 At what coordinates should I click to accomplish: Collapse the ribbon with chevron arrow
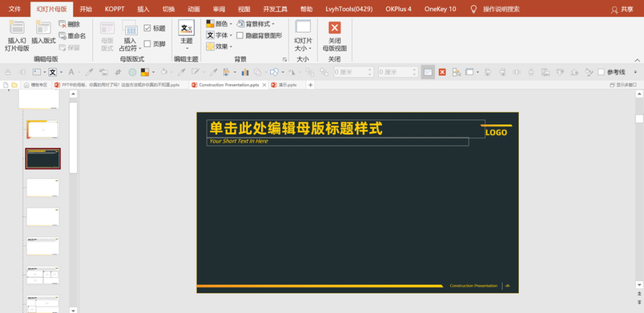[637, 60]
